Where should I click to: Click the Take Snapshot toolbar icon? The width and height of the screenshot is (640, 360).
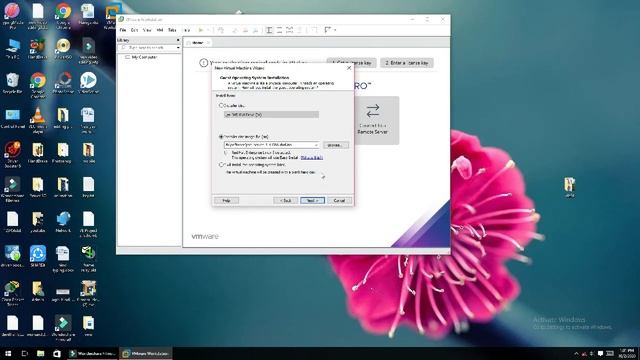tap(235, 30)
